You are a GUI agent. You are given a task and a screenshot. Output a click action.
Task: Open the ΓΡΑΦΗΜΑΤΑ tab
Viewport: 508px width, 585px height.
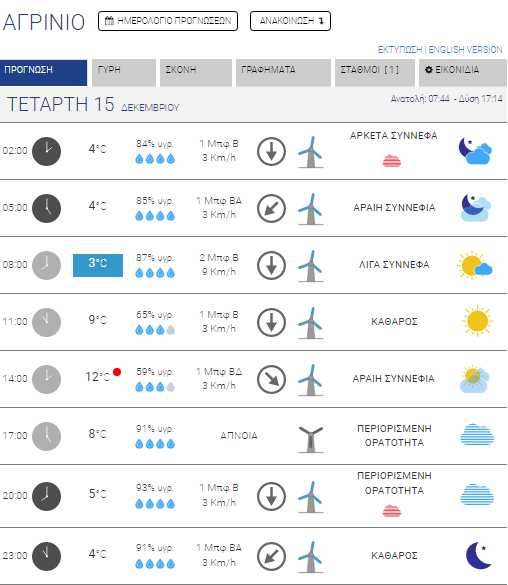283,73
